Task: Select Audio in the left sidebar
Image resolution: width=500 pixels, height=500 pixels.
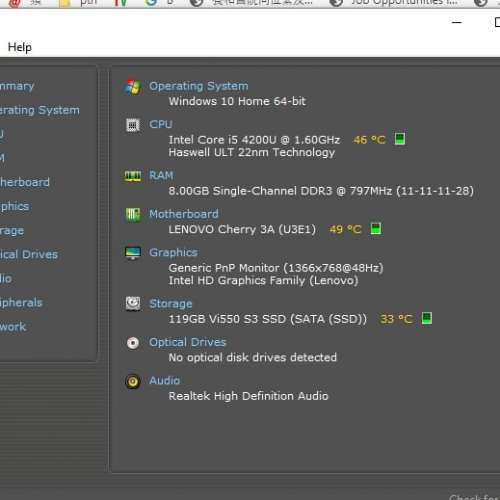Action: point(6,279)
